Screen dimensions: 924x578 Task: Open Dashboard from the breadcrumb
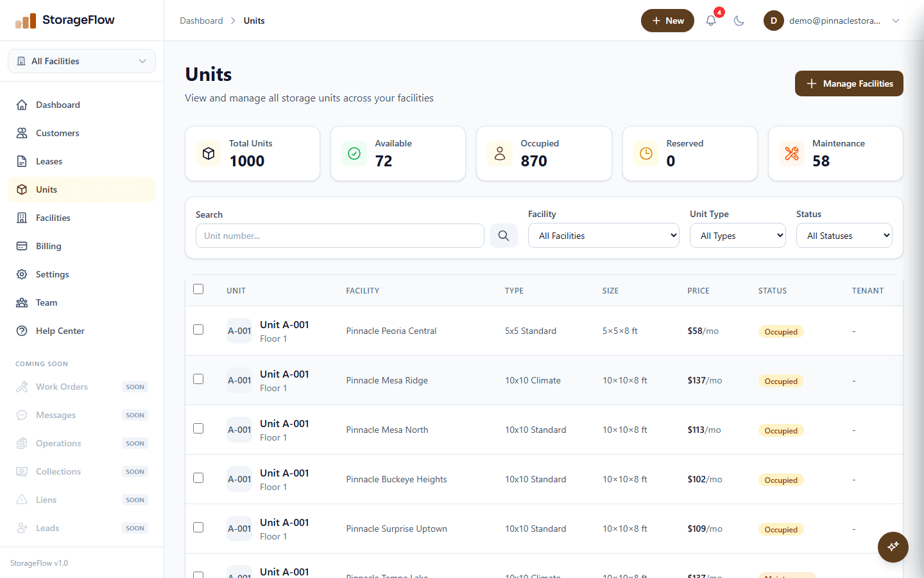coord(201,20)
